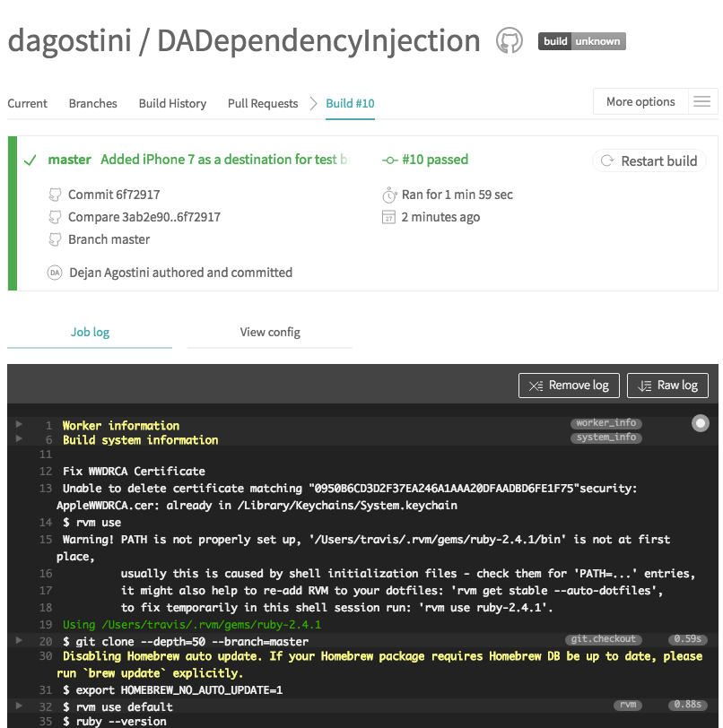Click the round scroll-to-top log indicator
This screenshot has width=723, height=728.
click(701, 423)
